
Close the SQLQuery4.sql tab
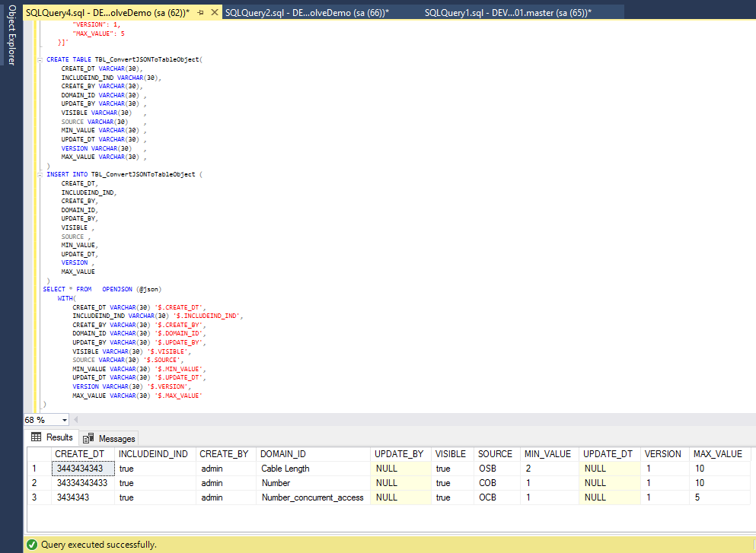click(215, 12)
